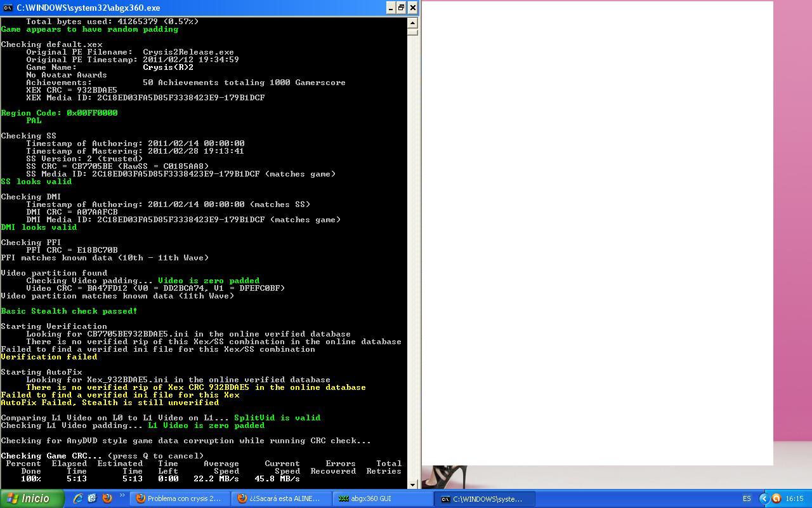Click 'Total bytes used: 41265379' line
The width and height of the screenshot is (812, 508).
(112, 22)
